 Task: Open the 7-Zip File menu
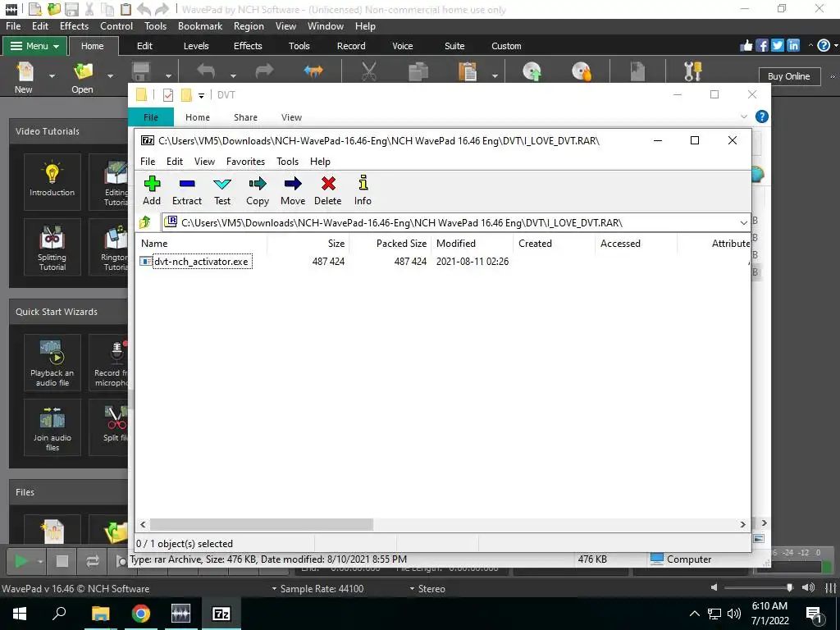[148, 162]
